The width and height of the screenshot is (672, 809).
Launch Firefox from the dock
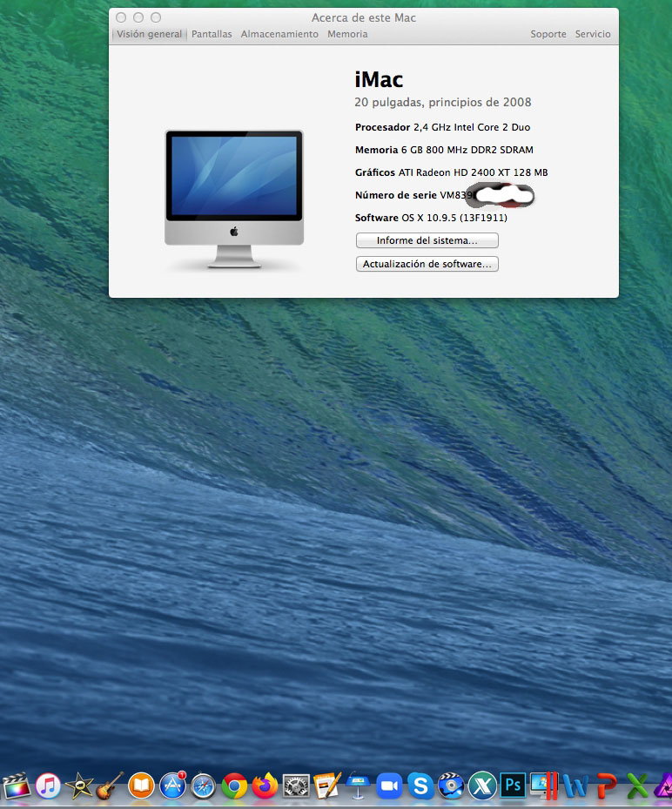tap(265, 785)
